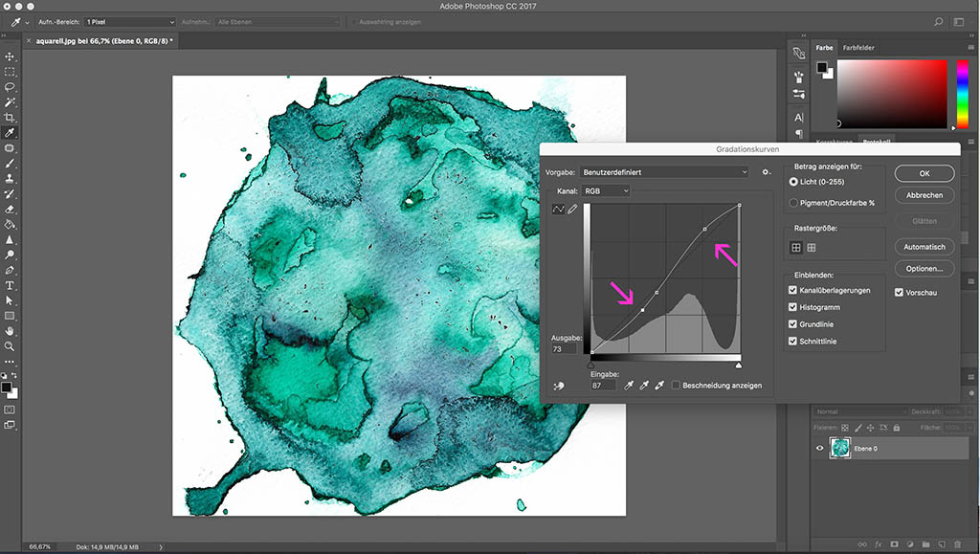This screenshot has height=554, width=980.
Task: Expand the Kanal RGB dropdown
Action: point(606,191)
